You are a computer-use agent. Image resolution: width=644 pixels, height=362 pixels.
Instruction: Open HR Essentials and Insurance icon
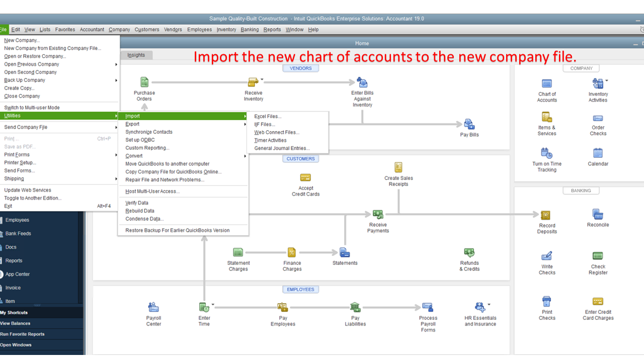480,307
